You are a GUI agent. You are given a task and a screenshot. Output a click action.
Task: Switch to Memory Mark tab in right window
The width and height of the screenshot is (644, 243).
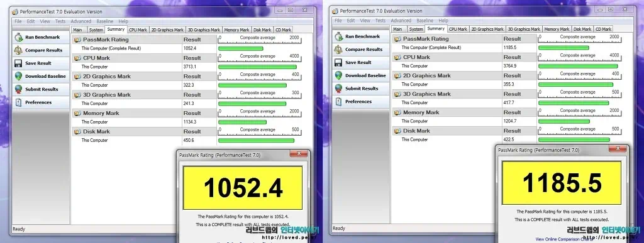(x=557, y=29)
